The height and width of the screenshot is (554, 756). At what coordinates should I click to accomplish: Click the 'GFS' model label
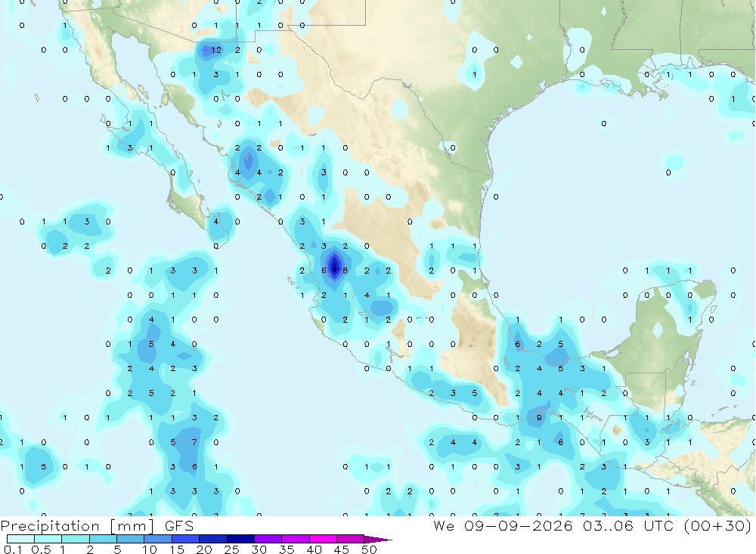[179, 525]
